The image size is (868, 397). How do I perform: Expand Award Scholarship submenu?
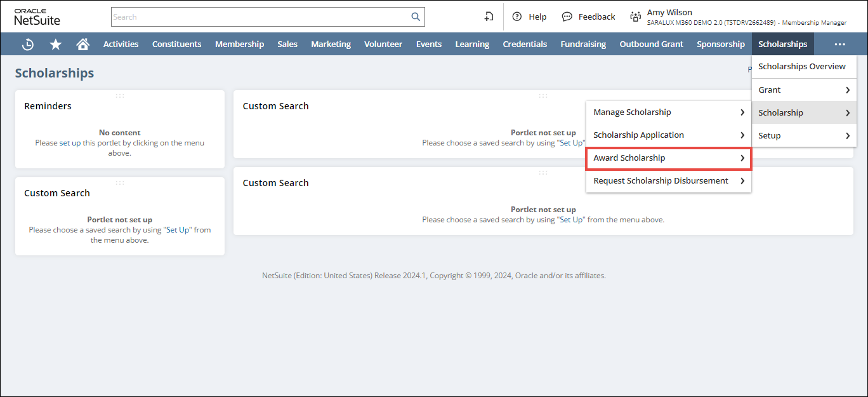click(668, 158)
